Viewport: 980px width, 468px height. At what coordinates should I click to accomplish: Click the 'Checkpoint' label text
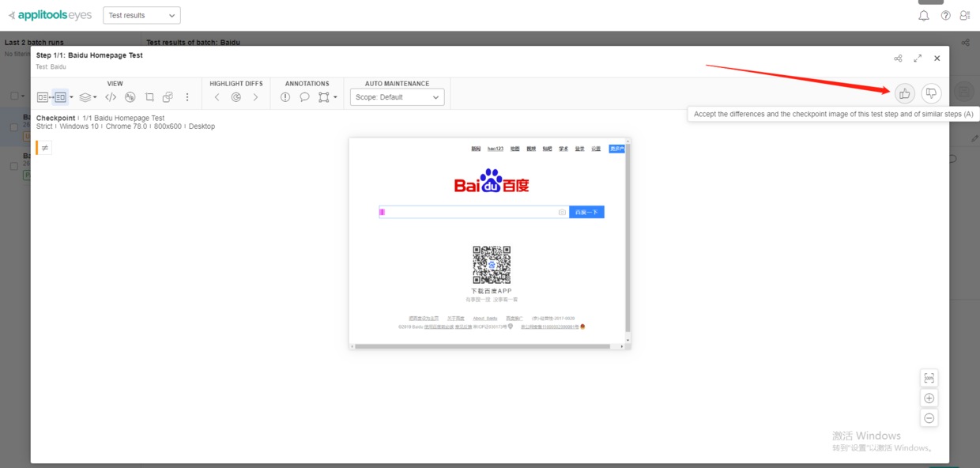pyautogui.click(x=55, y=118)
